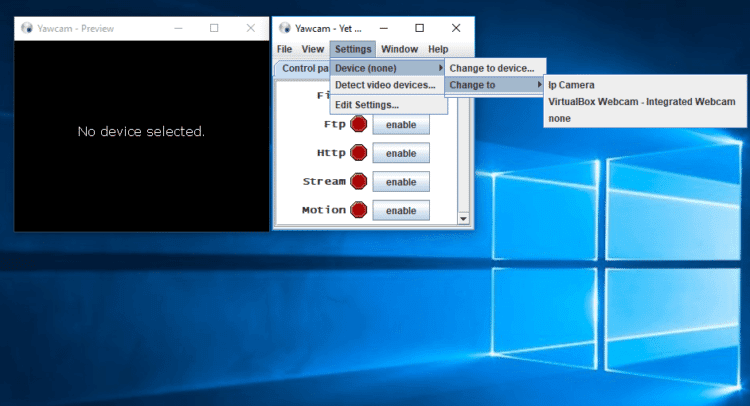Image resolution: width=750 pixels, height=406 pixels.
Task: Minimize the Yawcam Preview window
Action: pos(178,28)
